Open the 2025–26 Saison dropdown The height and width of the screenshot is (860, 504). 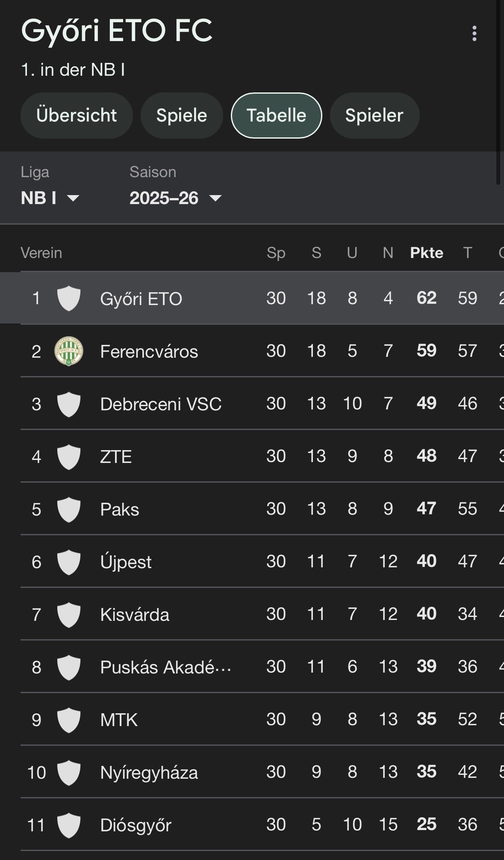click(x=175, y=198)
